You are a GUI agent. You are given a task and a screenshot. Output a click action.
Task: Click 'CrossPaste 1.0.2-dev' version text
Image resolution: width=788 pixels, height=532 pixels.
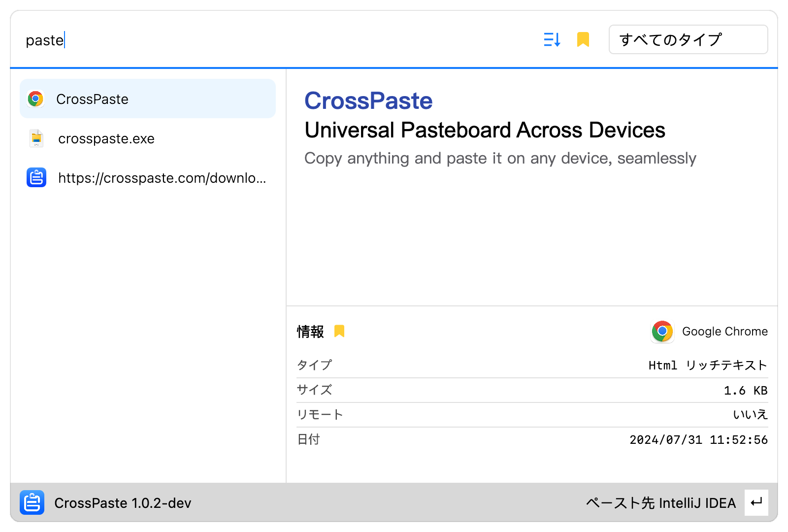[x=123, y=503]
